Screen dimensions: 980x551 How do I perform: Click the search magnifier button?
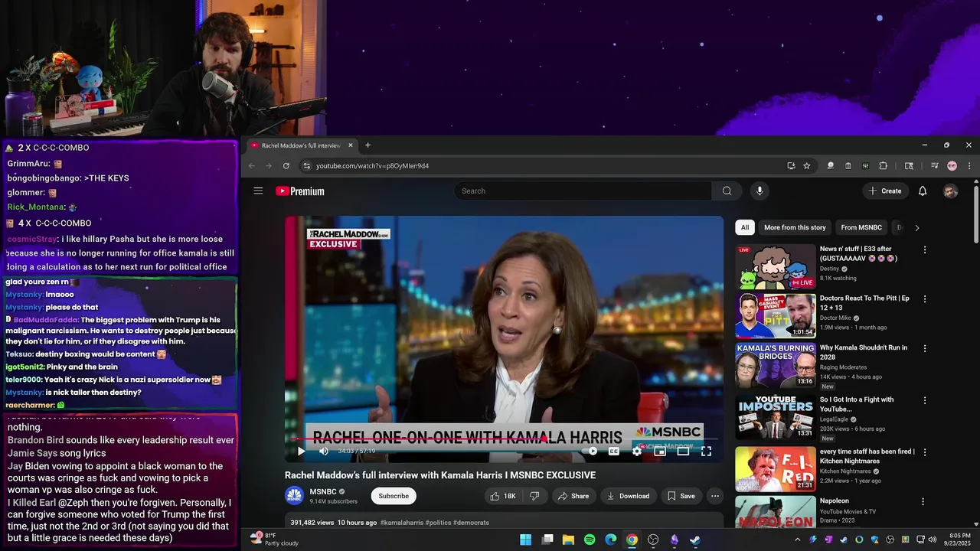pyautogui.click(x=727, y=191)
